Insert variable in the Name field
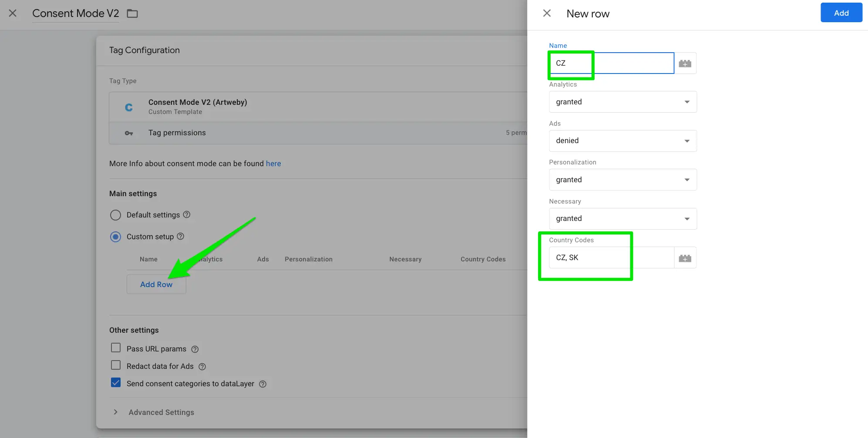Screen dimensions: 868x438 point(685,64)
